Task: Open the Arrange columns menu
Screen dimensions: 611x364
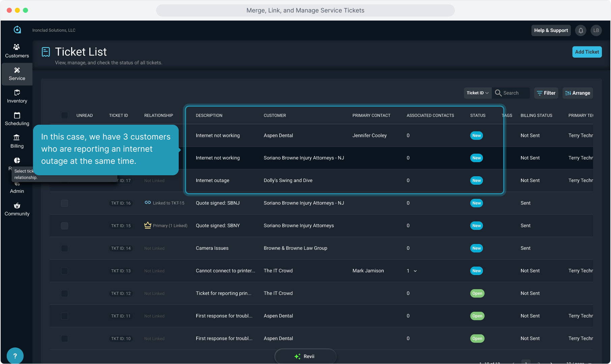Action: [578, 93]
